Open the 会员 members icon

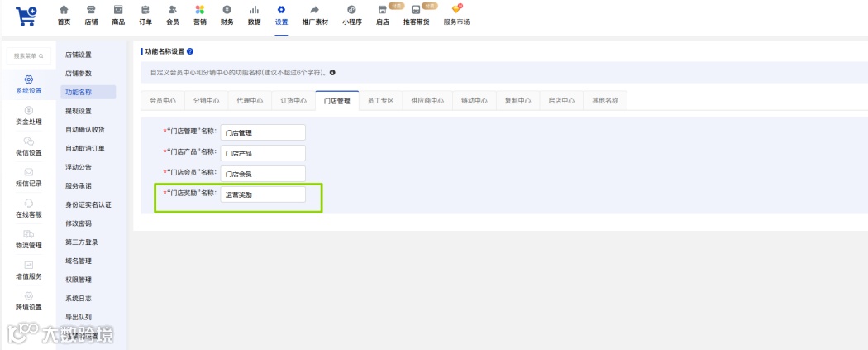click(173, 10)
